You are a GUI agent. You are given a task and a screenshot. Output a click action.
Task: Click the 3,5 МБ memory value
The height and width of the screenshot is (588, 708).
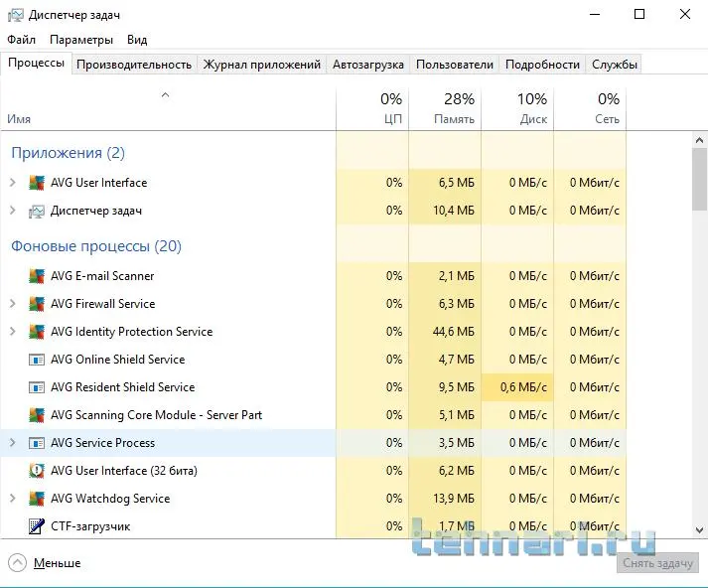click(x=456, y=443)
